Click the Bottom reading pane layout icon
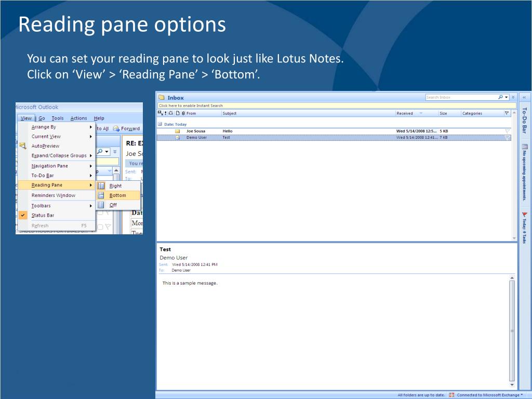Viewport: 532px width, 399px height. 101,195
